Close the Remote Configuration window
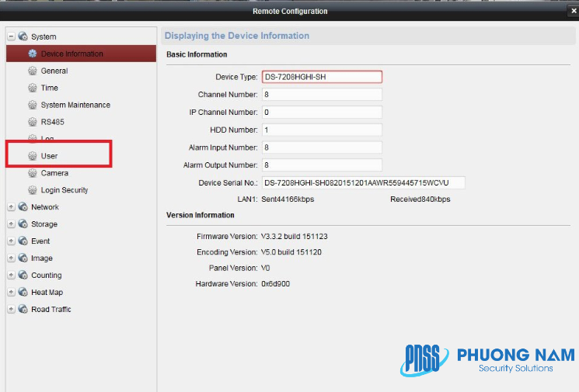This screenshot has height=392, width=579. [573, 11]
